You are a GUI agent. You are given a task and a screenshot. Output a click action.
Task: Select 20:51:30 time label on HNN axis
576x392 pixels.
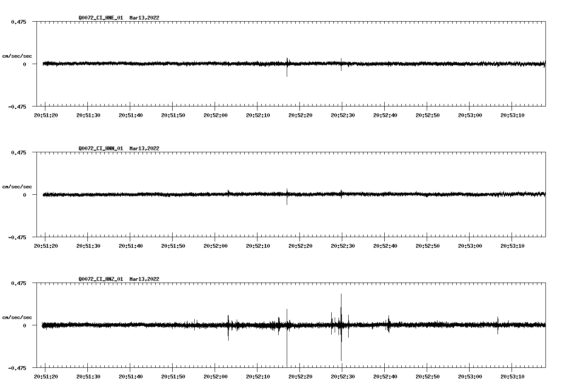pos(88,246)
